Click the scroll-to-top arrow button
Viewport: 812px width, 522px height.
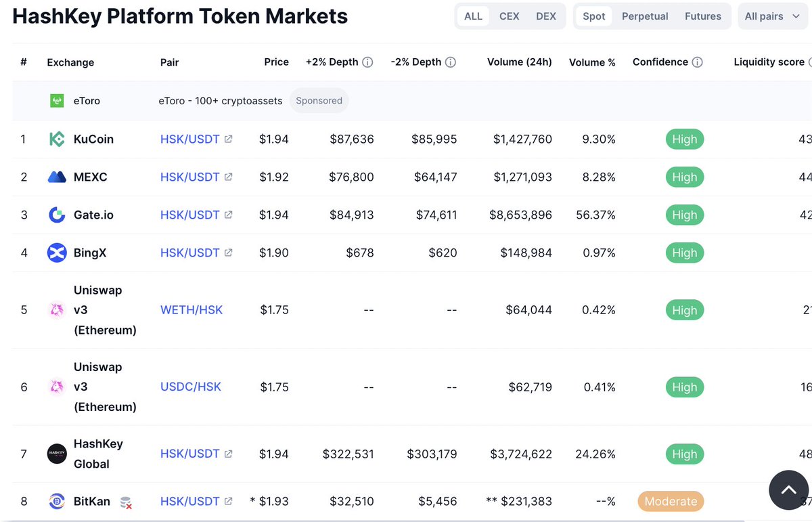tap(788, 490)
